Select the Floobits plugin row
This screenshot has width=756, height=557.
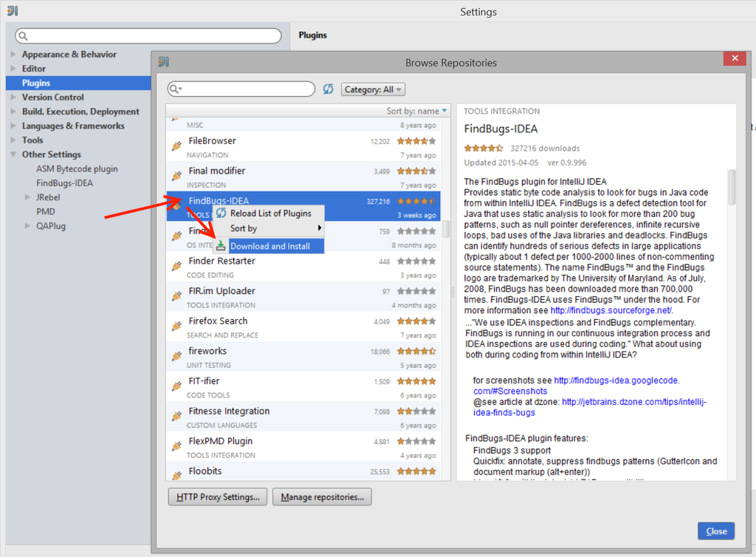303,471
